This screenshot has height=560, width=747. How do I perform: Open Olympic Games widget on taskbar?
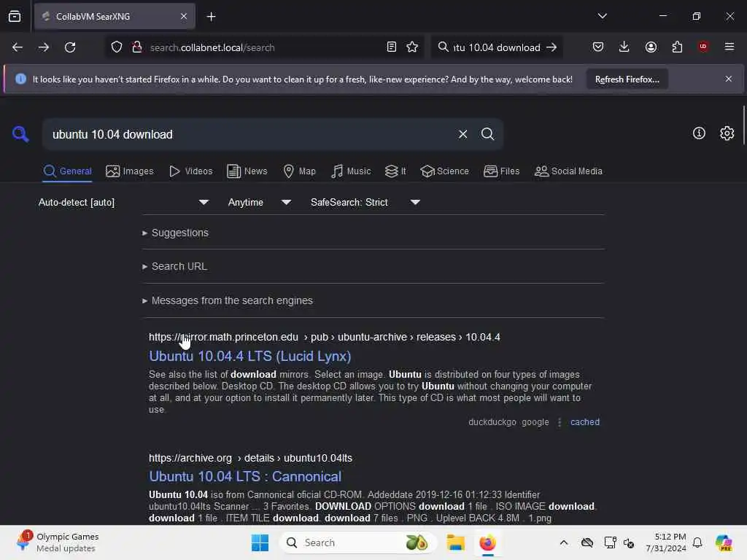57,542
